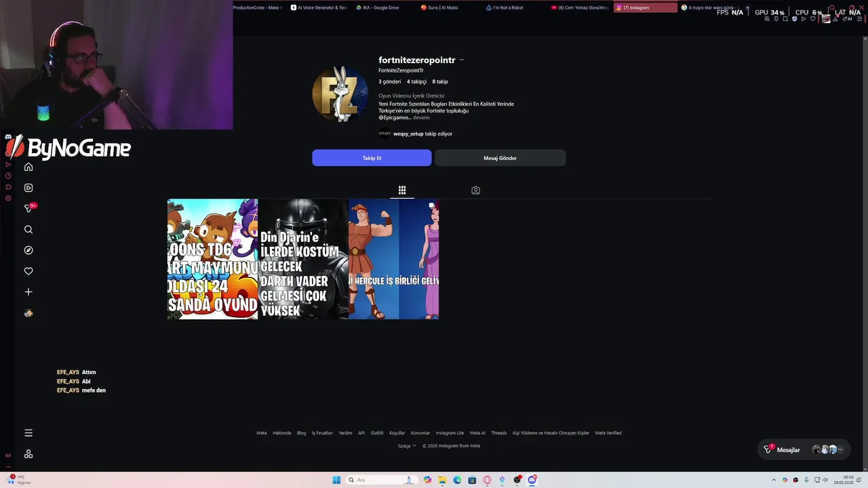868x488 pixels.
Task: Switch to AI Voice Generator browser tab
Action: point(318,7)
